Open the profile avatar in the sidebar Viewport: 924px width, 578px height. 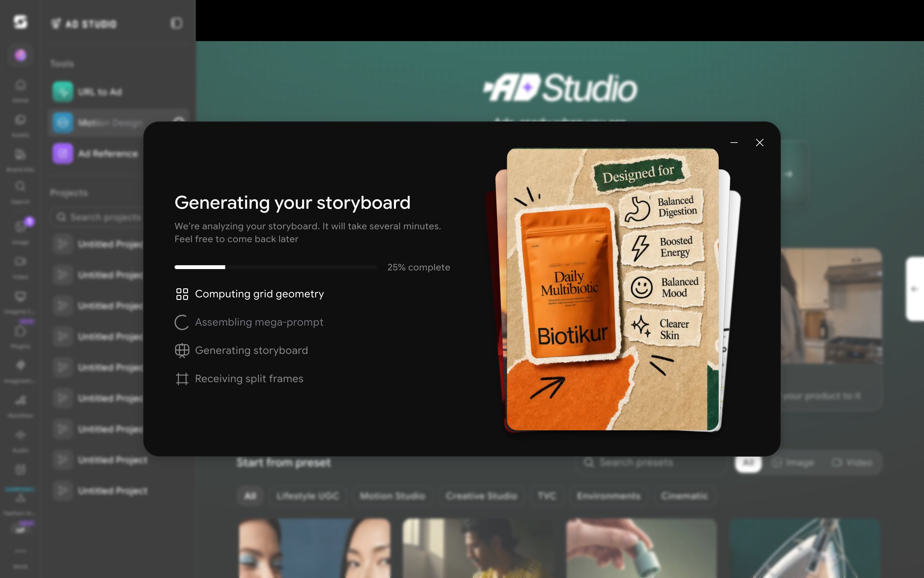tap(21, 56)
